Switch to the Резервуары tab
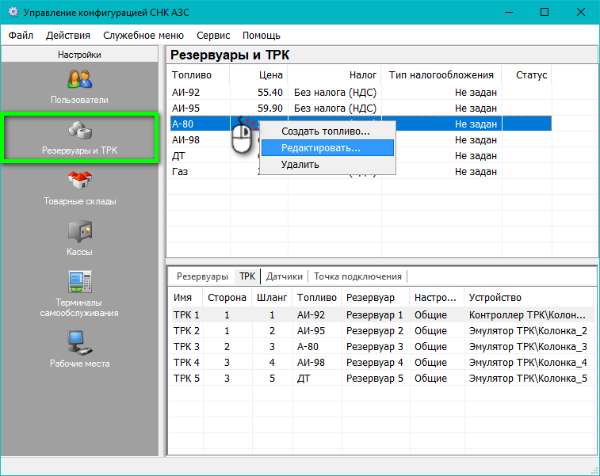 (x=203, y=276)
